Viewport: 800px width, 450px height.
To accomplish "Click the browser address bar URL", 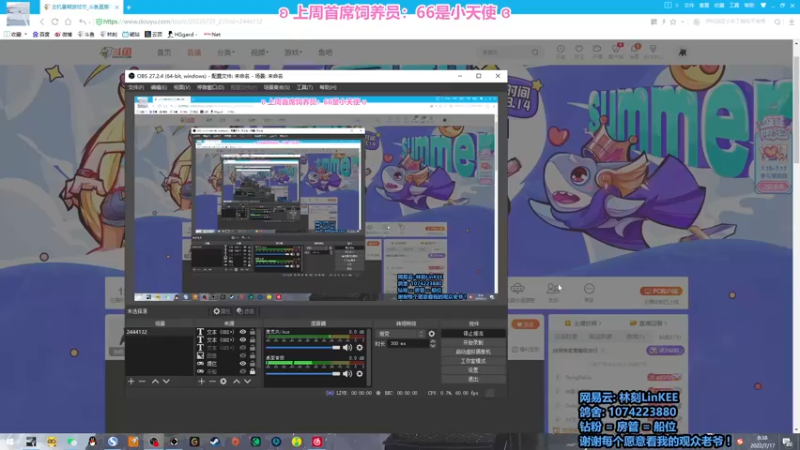I will (x=184, y=22).
